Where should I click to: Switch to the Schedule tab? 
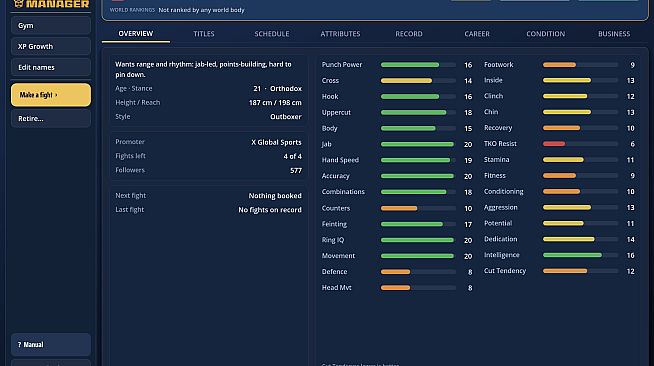pyautogui.click(x=272, y=34)
